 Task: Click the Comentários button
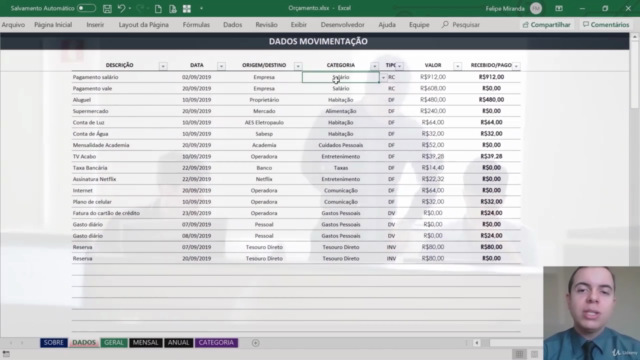pyautogui.click(x=606, y=25)
